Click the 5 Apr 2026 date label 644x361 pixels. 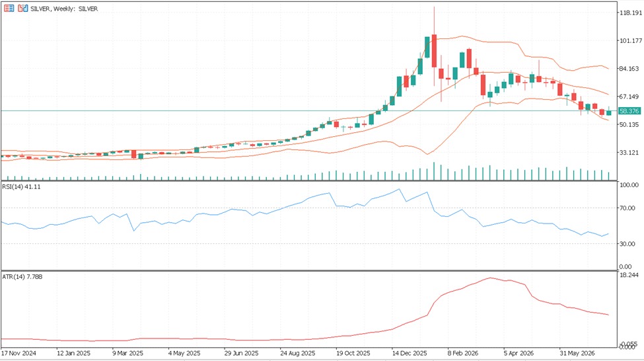[x=519, y=353]
